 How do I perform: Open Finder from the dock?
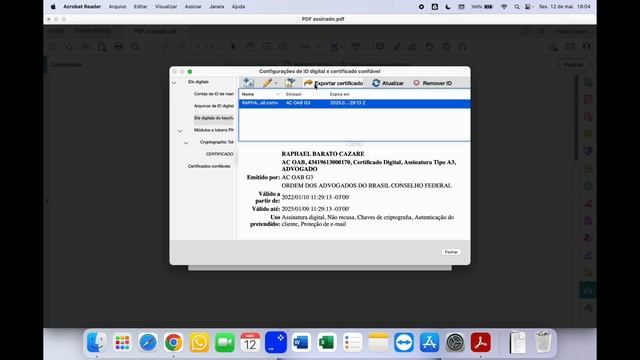click(96, 342)
